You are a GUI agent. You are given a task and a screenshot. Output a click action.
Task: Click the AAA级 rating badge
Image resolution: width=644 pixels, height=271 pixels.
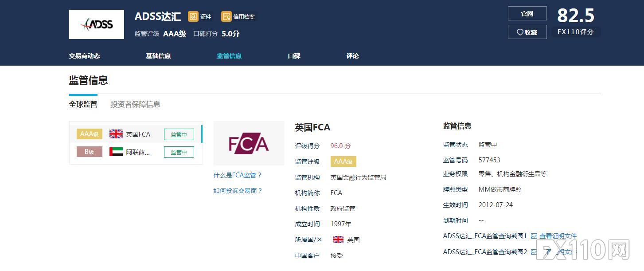pyautogui.click(x=343, y=161)
